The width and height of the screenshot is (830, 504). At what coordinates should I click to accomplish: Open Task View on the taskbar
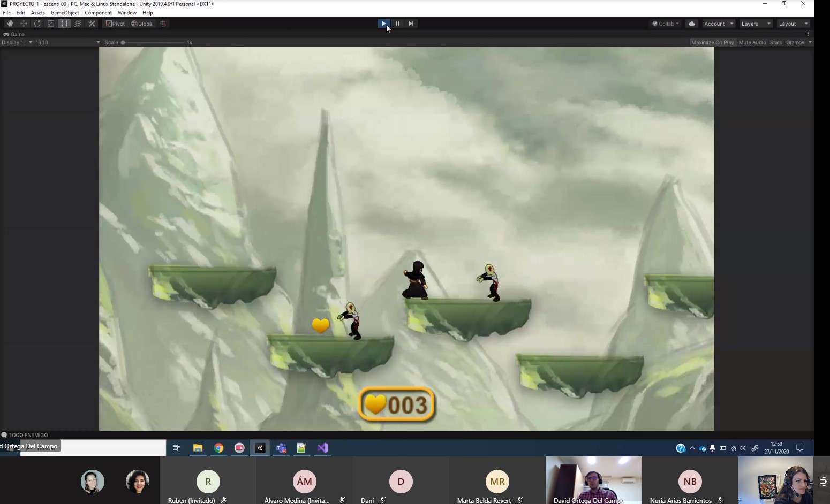(x=176, y=448)
